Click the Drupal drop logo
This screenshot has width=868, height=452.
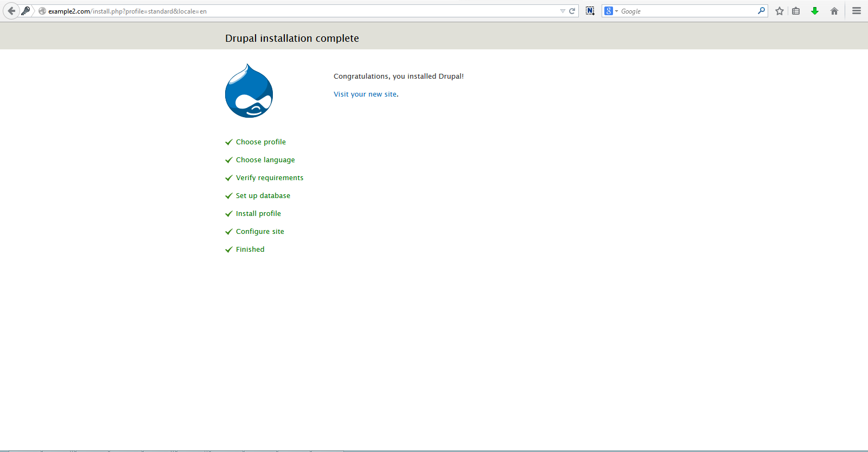pos(249,91)
